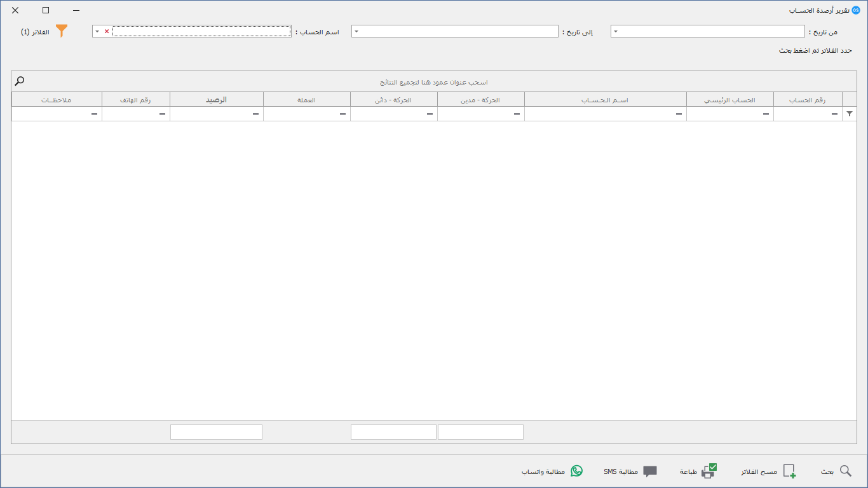Click the printer icon for طباعة
Image resolution: width=868 pixels, height=488 pixels.
click(x=709, y=471)
